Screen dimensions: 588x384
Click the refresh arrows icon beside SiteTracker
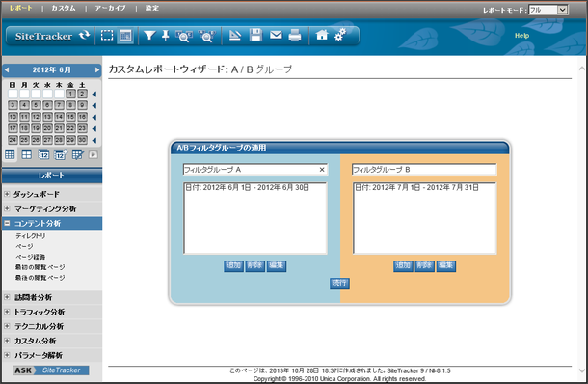[x=85, y=36]
